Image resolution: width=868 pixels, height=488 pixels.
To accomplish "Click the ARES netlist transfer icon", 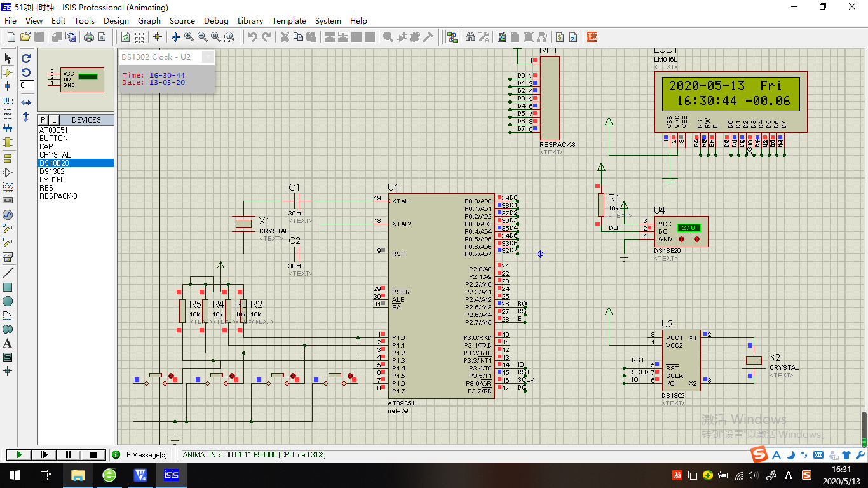I will point(592,37).
